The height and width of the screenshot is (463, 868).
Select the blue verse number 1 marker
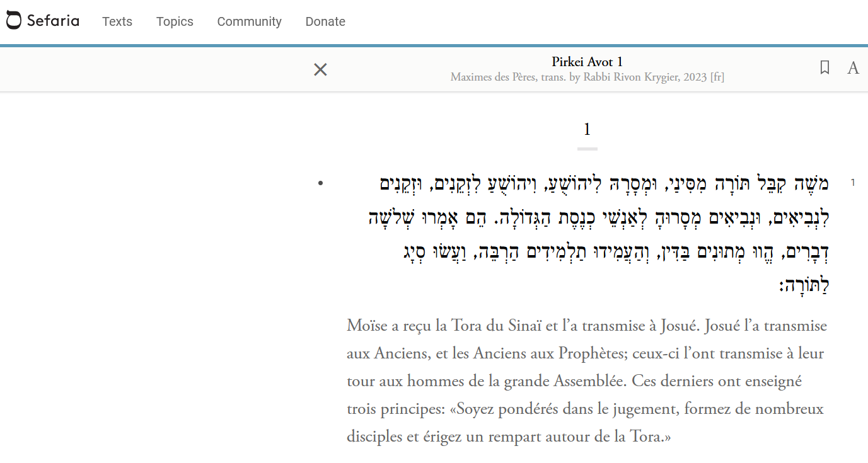click(853, 183)
